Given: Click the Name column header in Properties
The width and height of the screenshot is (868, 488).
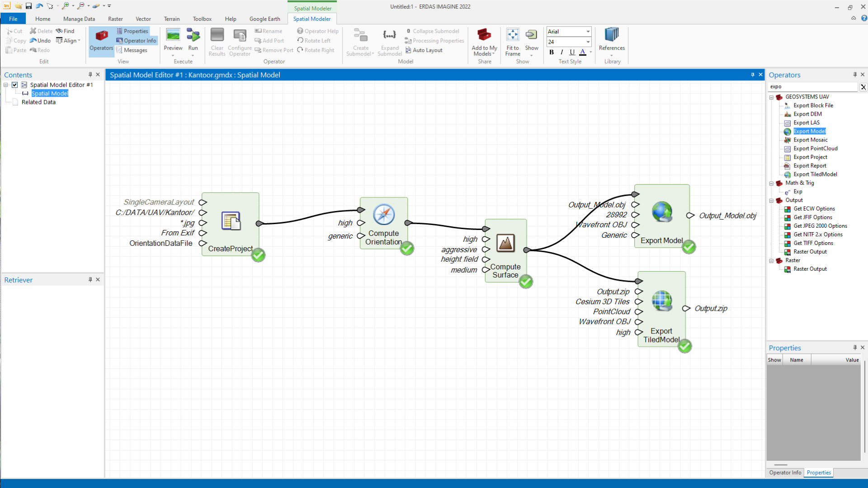Looking at the screenshot, I should pyautogui.click(x=797, y=360).
